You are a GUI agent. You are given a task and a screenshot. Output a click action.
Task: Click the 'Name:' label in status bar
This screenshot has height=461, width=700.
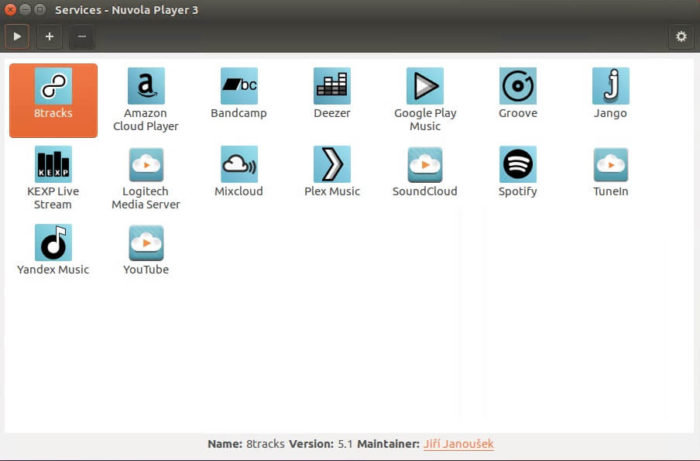click(x=225, y=444)
